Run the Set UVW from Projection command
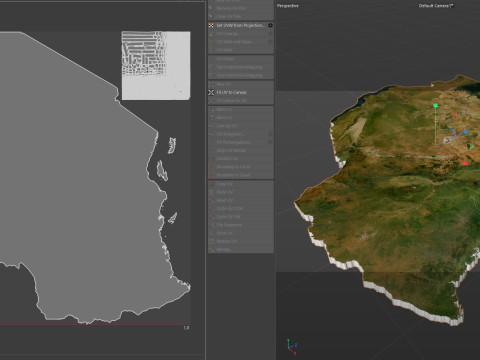The image size is (480, 360). click(x=240, y=25)
